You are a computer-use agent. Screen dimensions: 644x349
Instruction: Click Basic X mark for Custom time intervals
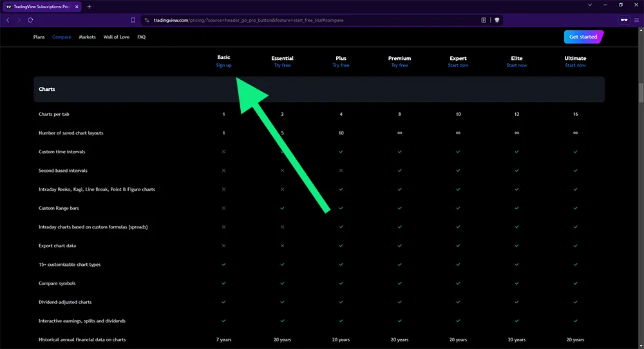[x=224, y=152]
